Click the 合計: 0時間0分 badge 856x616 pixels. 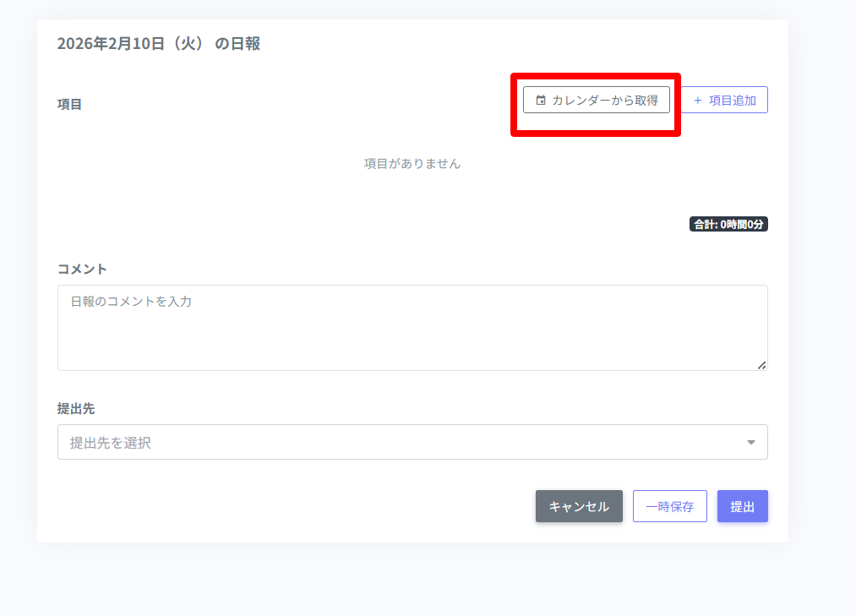coord(728,225)
